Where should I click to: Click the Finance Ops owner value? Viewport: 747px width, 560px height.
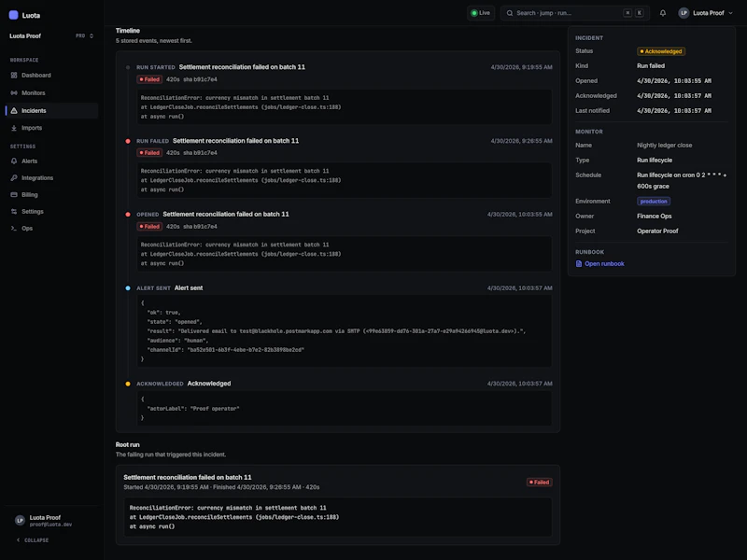pyautogui.click(x=655, y=217)
